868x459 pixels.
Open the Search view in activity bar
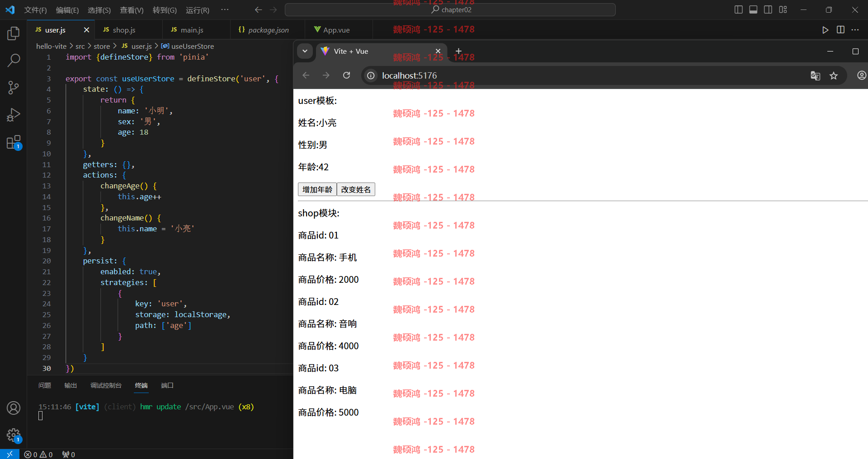14,60
